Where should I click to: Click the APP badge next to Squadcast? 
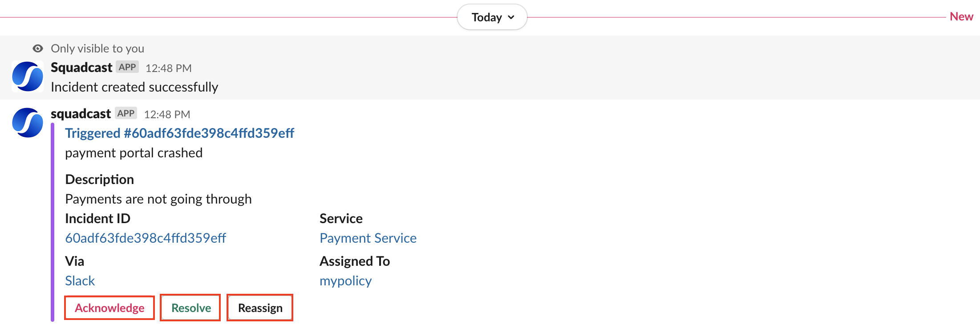click(127, 67)
